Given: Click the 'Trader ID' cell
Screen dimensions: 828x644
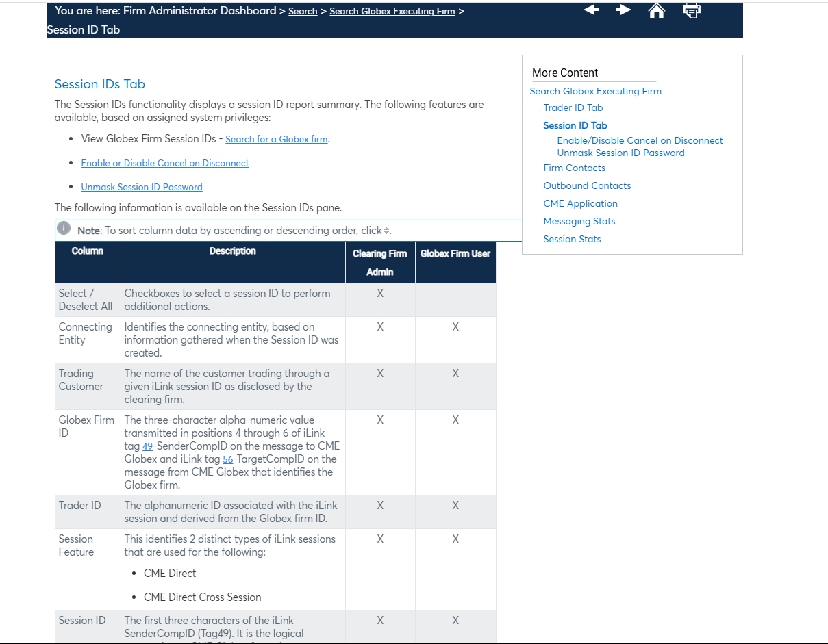Looking at the screenshot, I should click(x=88, y=512).
